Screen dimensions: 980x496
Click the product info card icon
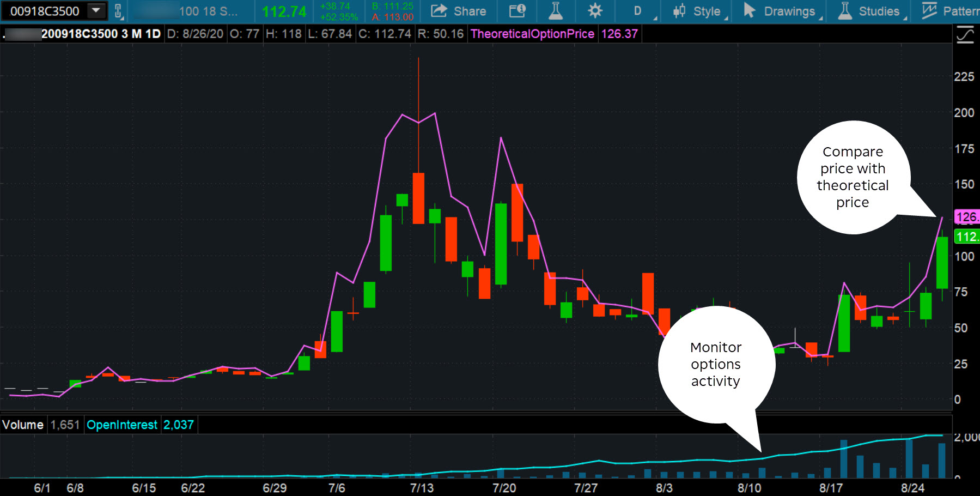click(517, 11)
